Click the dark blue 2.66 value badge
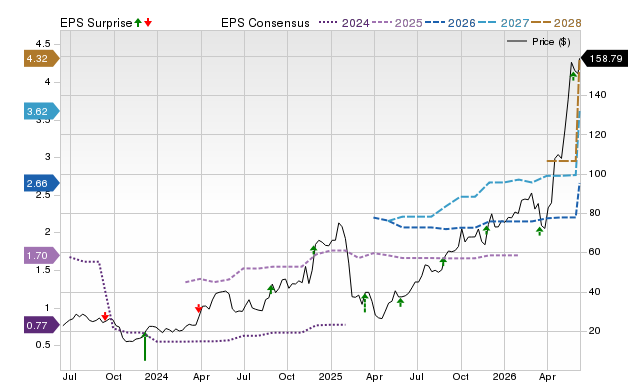The height and width of the screenshot is (382, 640). [41, 184]
